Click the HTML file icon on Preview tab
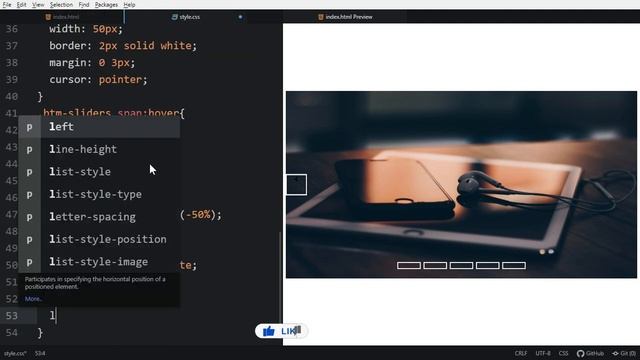 coord(321,17)
